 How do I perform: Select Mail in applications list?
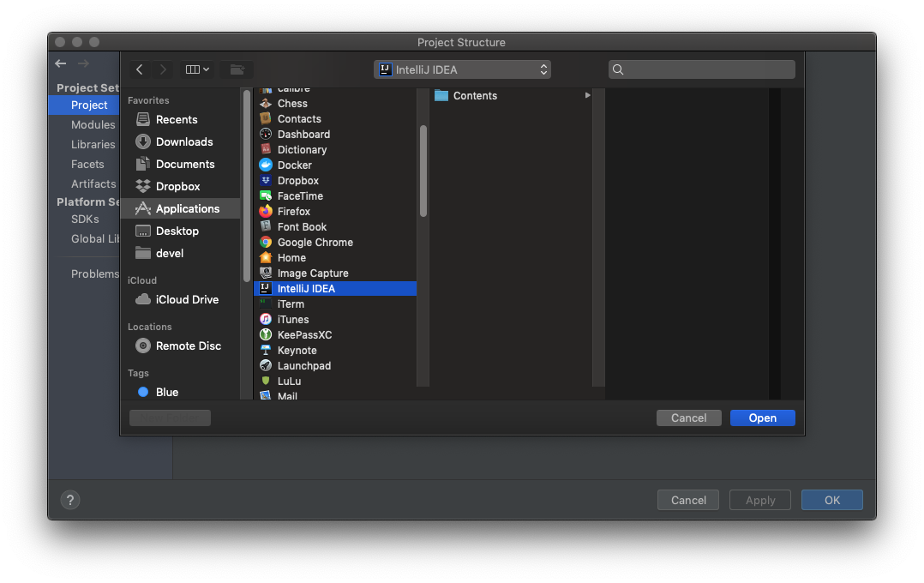334,395
